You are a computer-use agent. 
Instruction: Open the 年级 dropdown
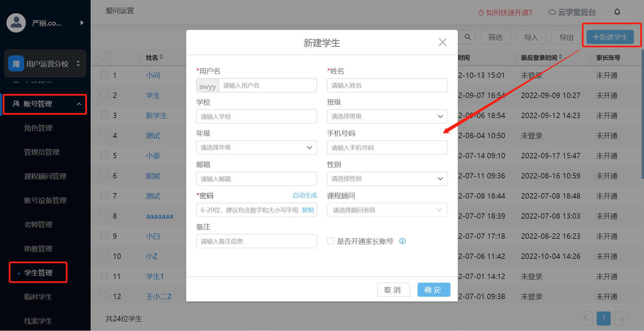[256, 148]
